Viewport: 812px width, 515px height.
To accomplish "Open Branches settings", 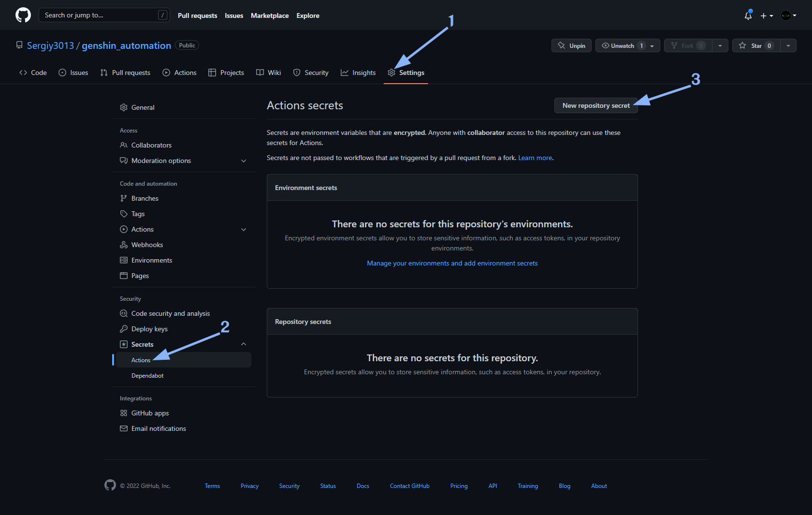I will coord(184,198).
